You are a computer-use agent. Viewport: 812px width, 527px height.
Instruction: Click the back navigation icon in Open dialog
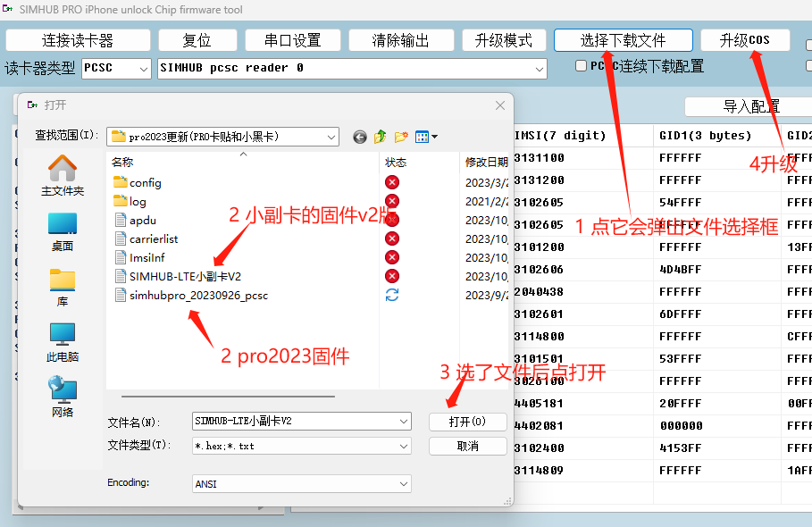(360, 137)
